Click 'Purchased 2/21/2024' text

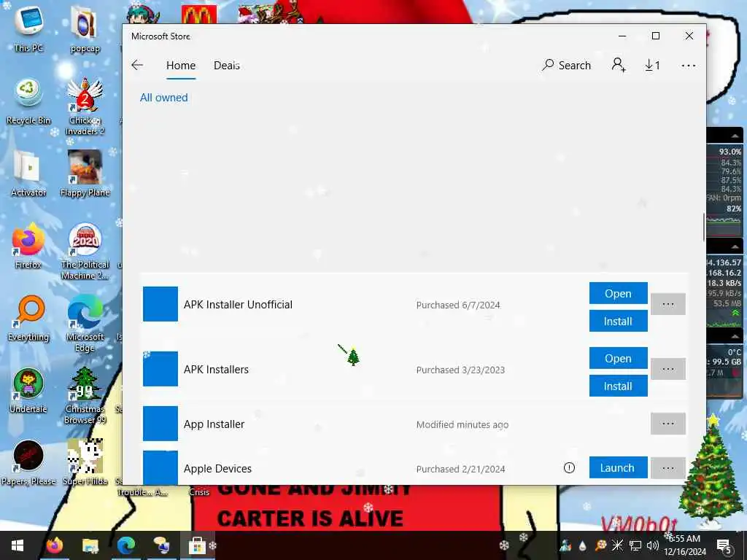coord(460,469)
